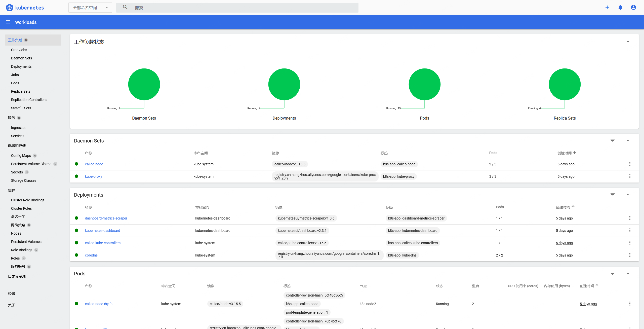Open the filter icon in Deployments

pyautogui.click(x=613, y=195)
